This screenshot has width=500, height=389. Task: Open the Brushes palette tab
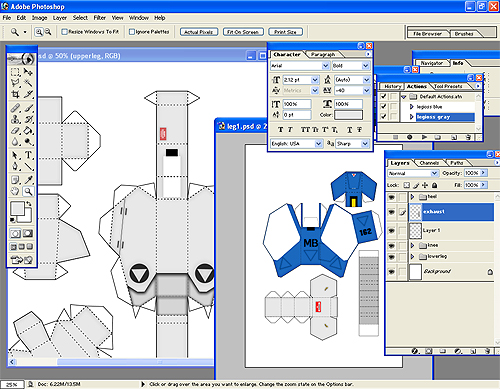coord(464,34)
